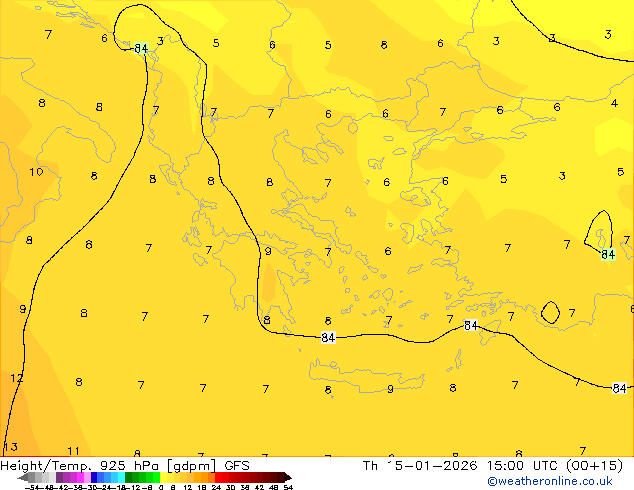This screenshot has height=490, width=634.
Task: Pick the blue segment of the temperature legend
Action: [97, 477]
